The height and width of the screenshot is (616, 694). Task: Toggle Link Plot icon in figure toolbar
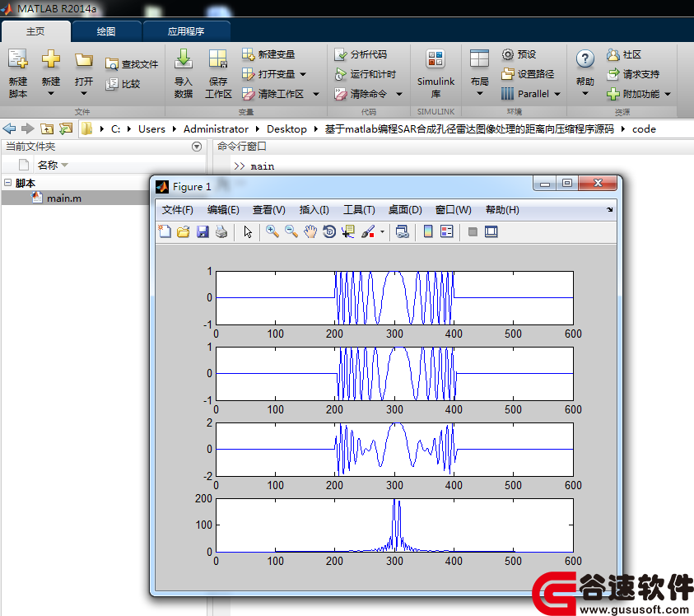[403, 231]
